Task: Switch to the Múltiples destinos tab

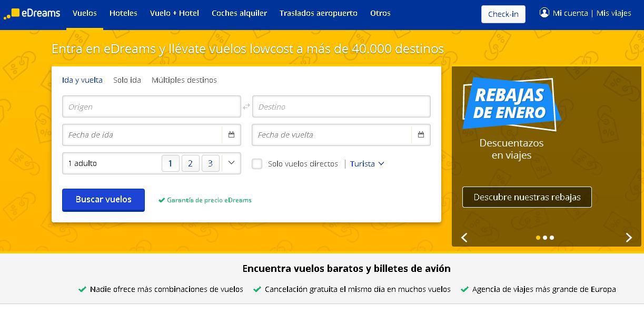Action: [183, 80]
